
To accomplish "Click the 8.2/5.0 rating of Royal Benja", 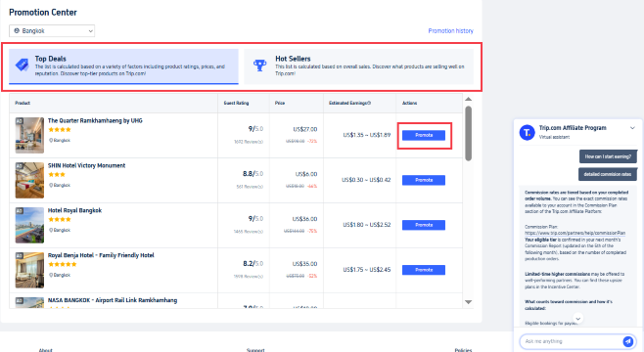I will click(253, 264).
